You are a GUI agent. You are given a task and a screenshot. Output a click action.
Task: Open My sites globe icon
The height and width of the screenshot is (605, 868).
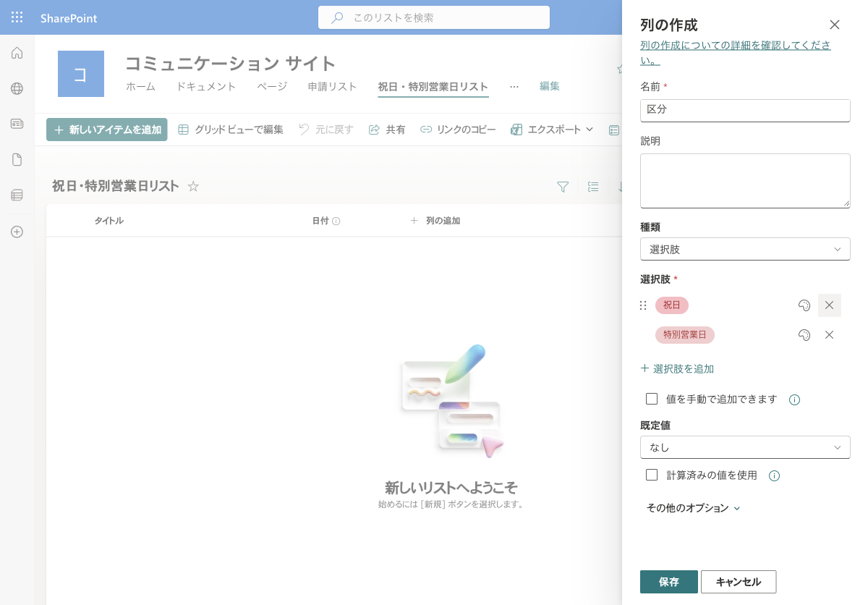click(x=17, y=88)
